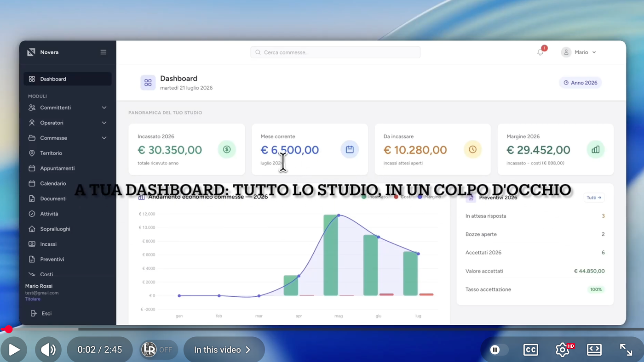
Task: Click the € 30.350,00 Incassato amount
Action: 170,150
